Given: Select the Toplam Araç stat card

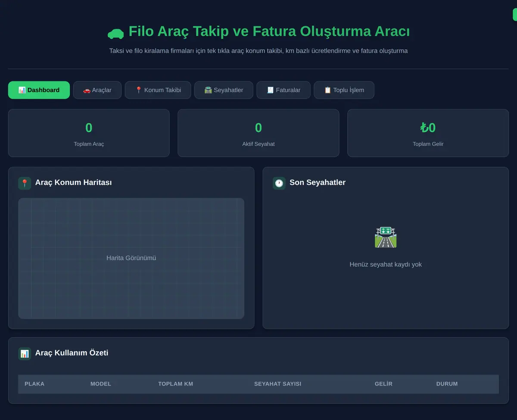Looking at the screenshot, I should point(89,133).
